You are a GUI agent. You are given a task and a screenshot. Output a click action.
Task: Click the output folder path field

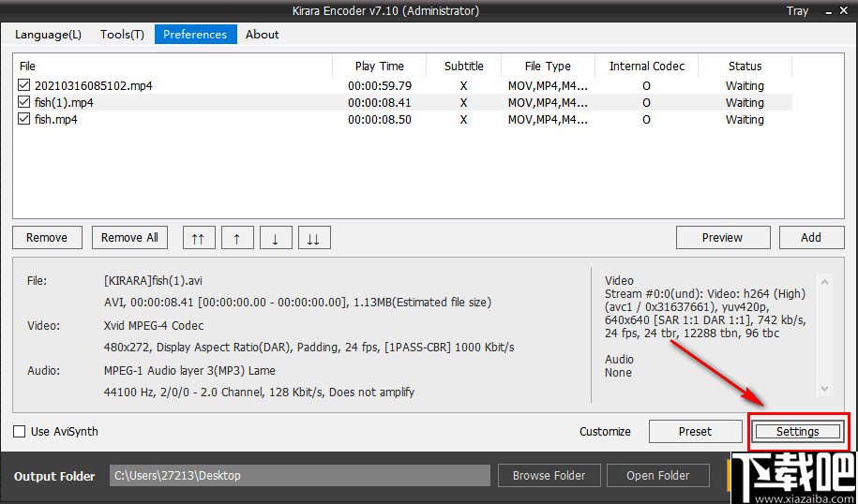click(300, 476)
